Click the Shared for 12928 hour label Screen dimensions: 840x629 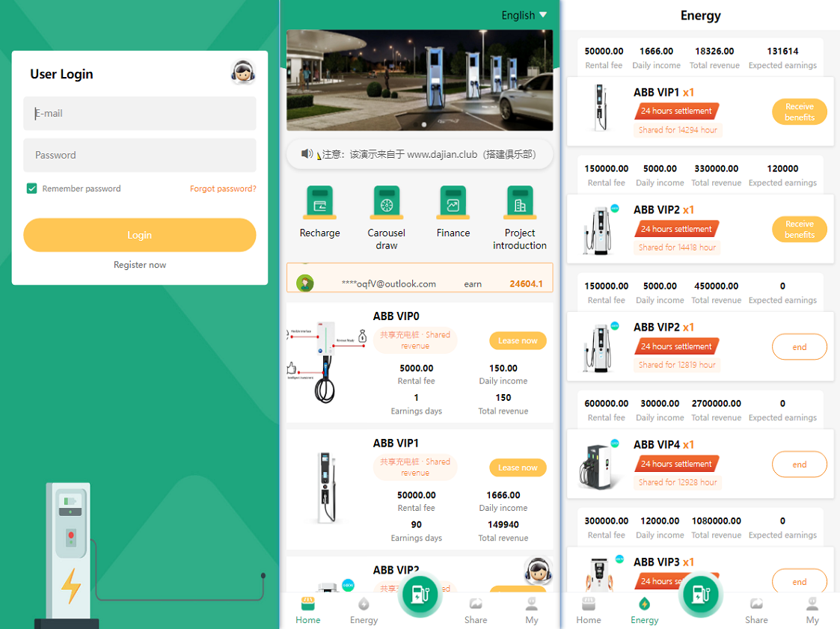pyautogui.click(x=677, y=482)
